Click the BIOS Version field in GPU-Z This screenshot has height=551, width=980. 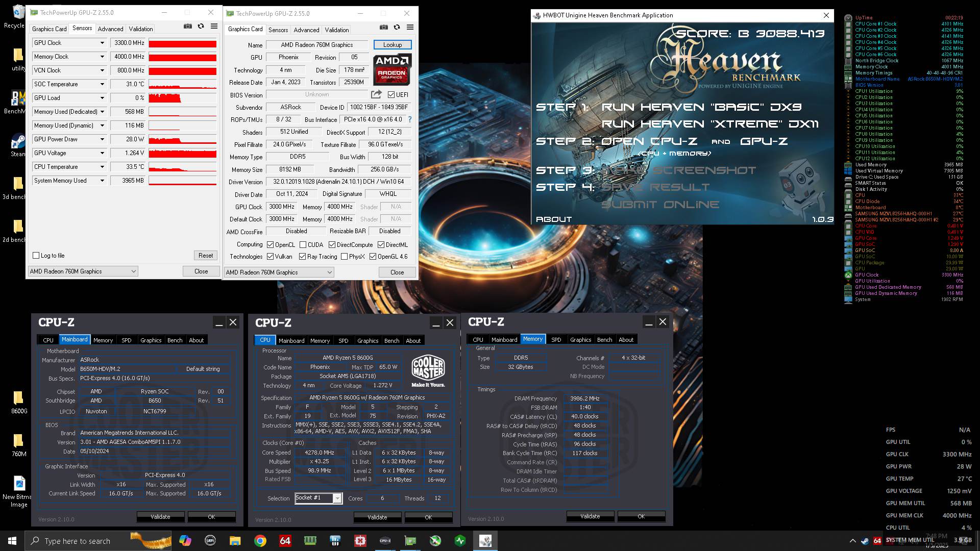(x=317, y=94)
